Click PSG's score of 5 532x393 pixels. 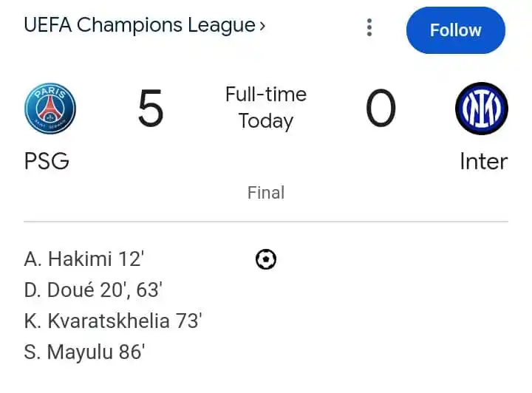pos(151,108)
